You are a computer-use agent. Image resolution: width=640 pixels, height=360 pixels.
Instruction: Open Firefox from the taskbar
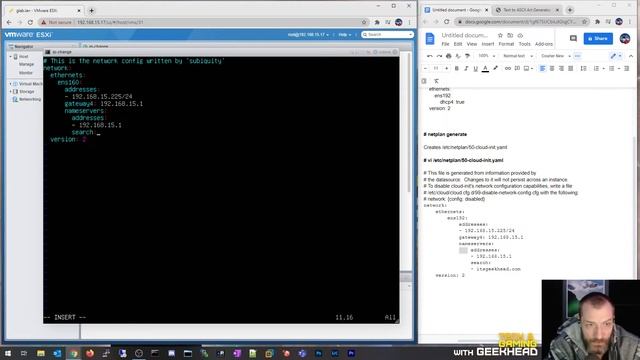coord(90,353)
